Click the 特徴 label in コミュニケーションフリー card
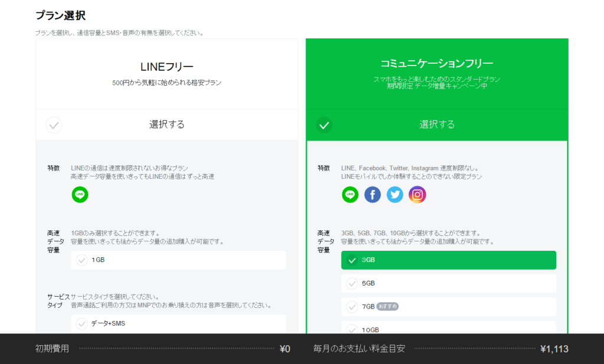Image resolution: width=604 pixels, height=364 pixels. pos(324,168)
